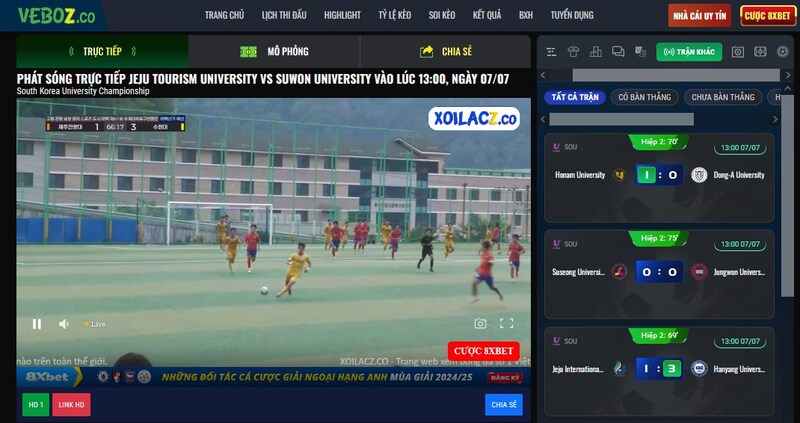The image size is (800, 423).
Task: Mute the stream volume speaker icon
Action: click(x=64, y=324)
